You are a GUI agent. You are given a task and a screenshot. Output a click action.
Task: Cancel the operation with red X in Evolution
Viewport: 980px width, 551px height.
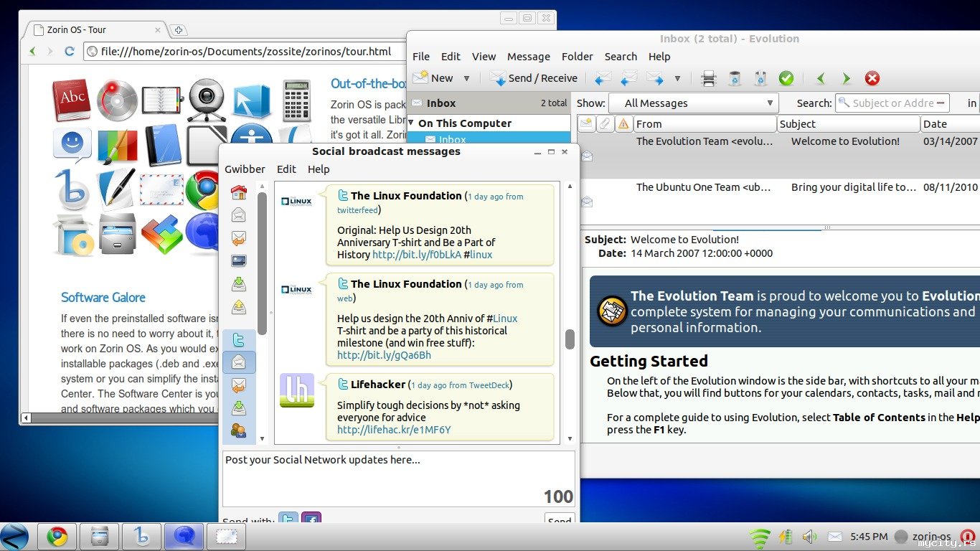point(872,78)
